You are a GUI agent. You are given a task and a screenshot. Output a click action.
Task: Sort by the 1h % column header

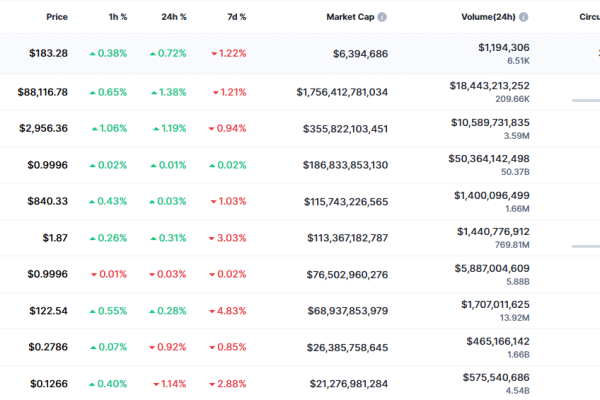118,17
